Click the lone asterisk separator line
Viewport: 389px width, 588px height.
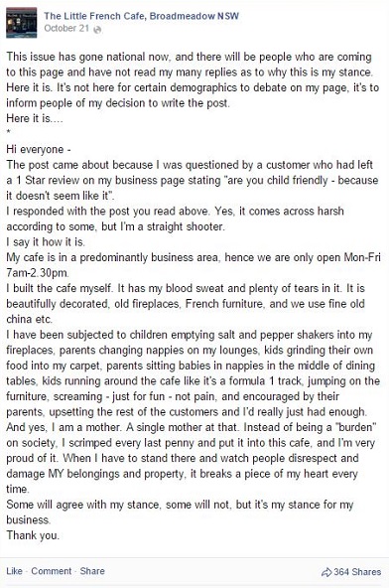pyautogui.click(x=8, y=132)
